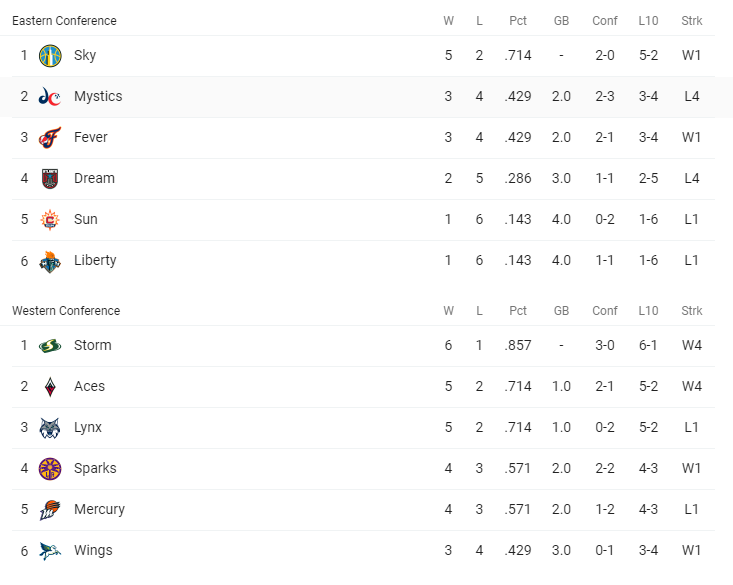Image resolution: width=733 pixels, height=585 pixels.
Task: Click the Fever team logo
Action: [x=50, y=138]
